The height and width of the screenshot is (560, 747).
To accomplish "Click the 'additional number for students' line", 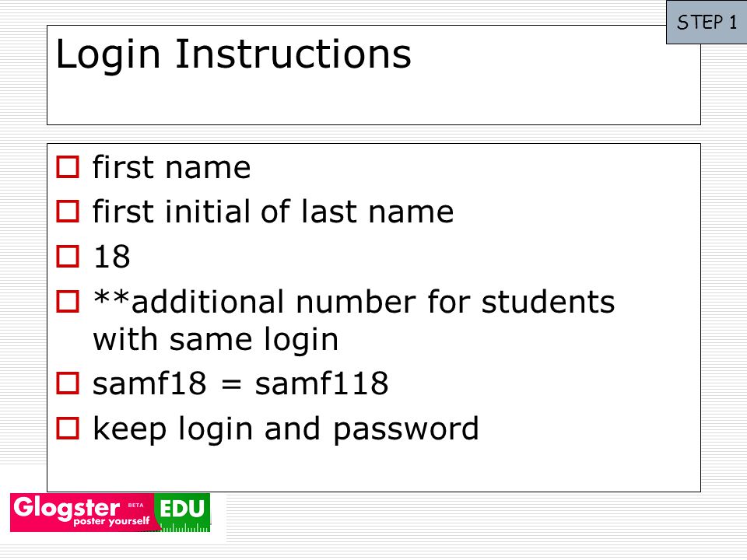I will (354, 302).
